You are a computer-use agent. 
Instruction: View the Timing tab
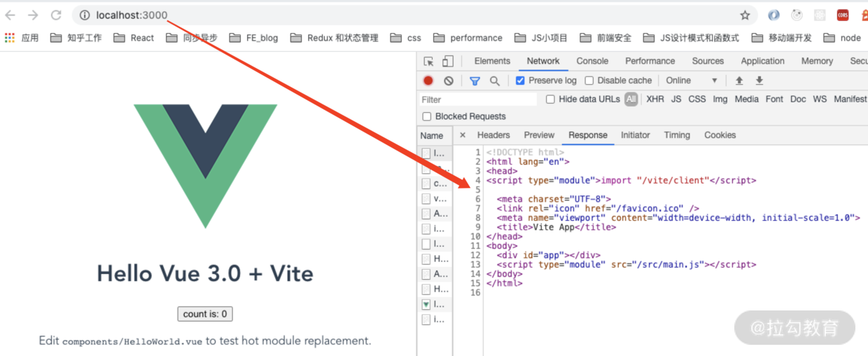pyautogui.click(x=677, y=135)
